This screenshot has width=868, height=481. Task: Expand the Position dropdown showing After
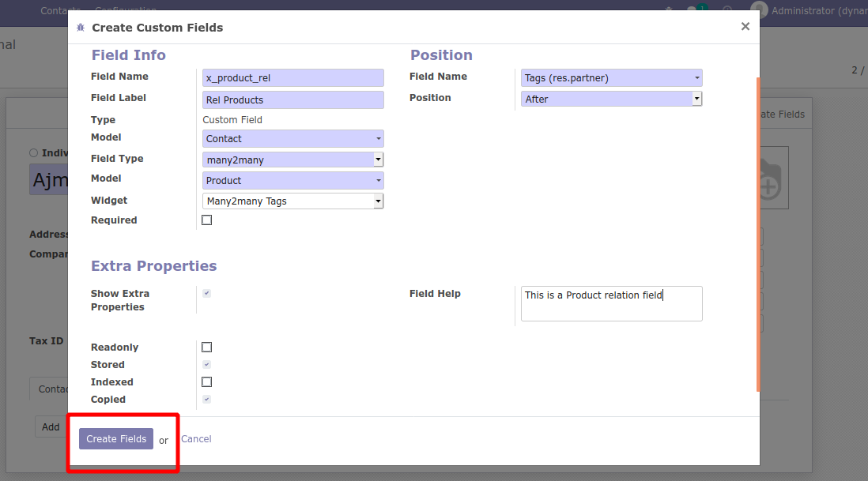pos(611,99)
